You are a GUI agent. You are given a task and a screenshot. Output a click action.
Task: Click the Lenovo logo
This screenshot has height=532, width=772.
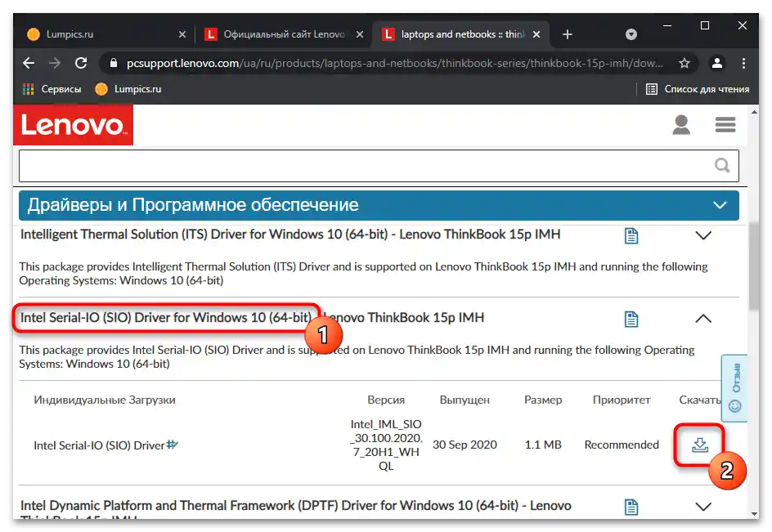click(x=74, y=125)
